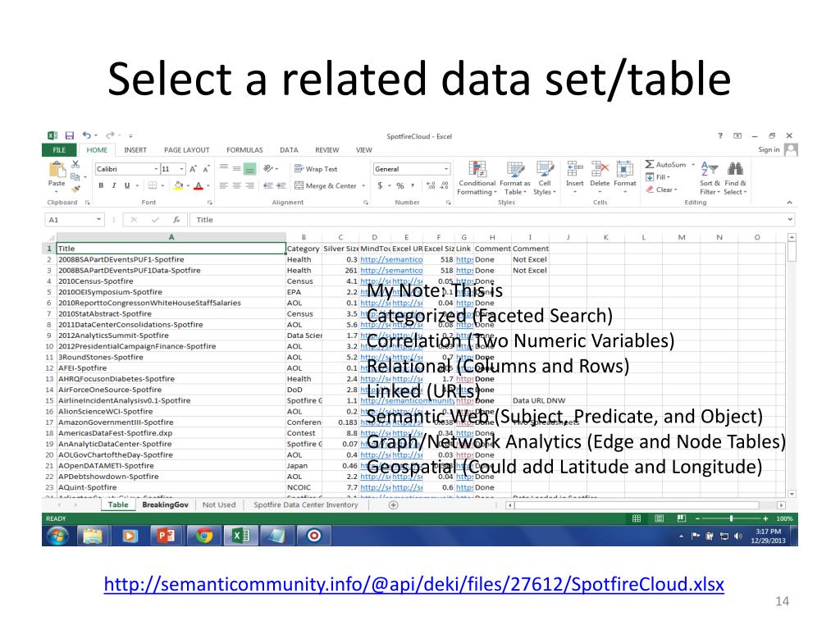Open the General number format dropdown
This screenshot has height=630, width=840.
445,169
